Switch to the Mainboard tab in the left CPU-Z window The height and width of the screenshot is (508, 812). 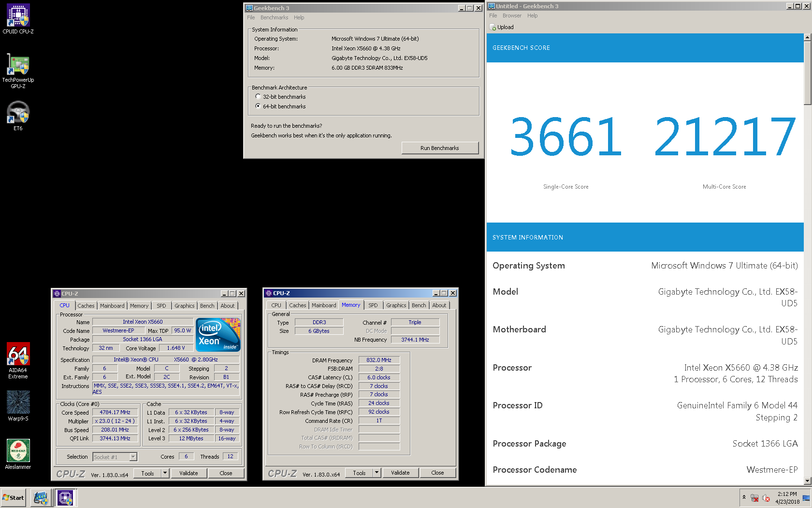coord(112,306)
